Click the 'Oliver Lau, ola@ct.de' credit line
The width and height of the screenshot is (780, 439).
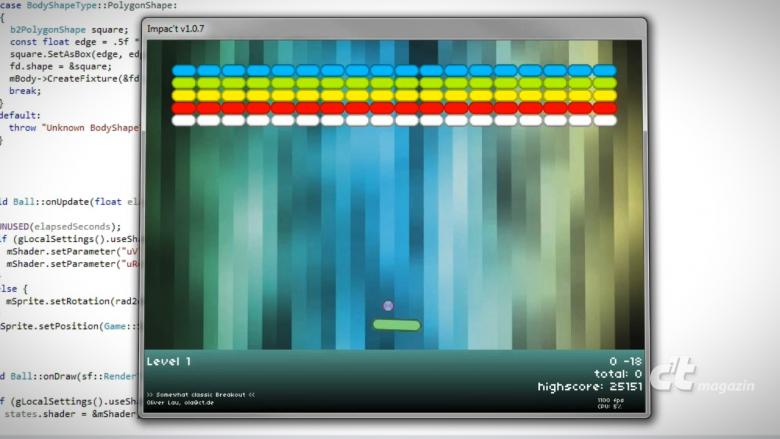coord(180,403)
